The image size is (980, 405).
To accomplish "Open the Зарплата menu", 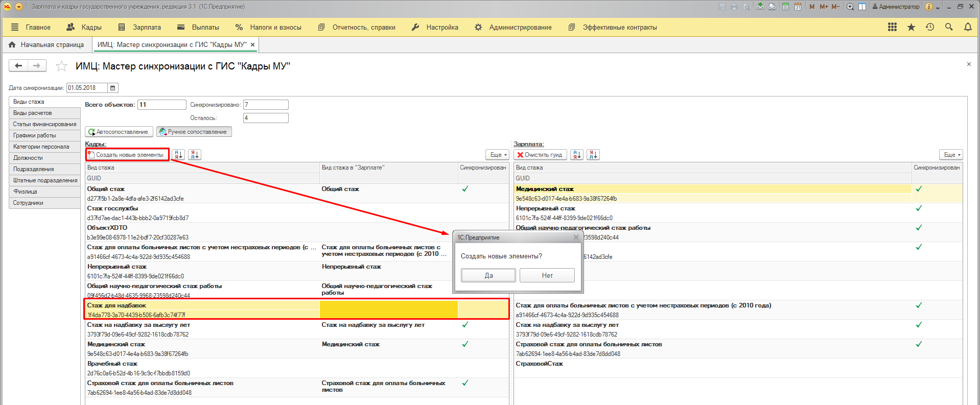I will click(139, 27).
